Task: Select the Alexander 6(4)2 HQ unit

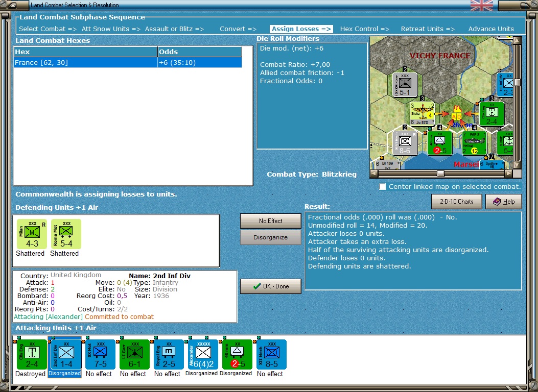Action: [203, 354]
